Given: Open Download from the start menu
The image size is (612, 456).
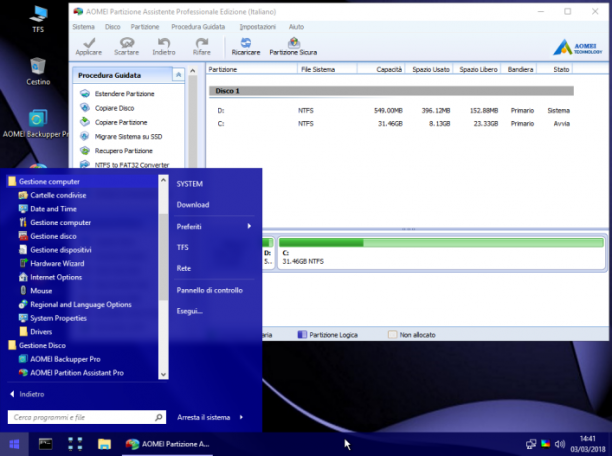Looking at the screenshot, I should click(193, 205).
